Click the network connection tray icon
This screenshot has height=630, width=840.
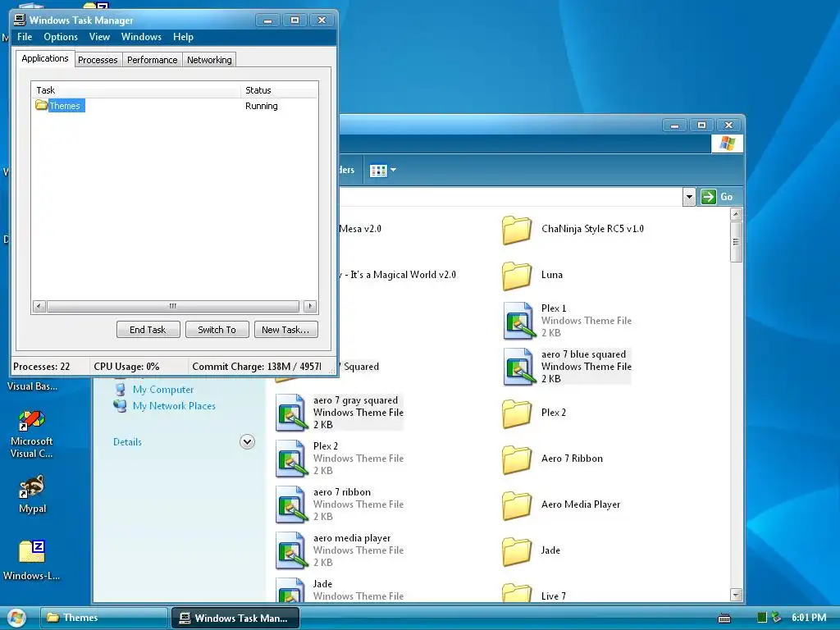pos(776,618)
